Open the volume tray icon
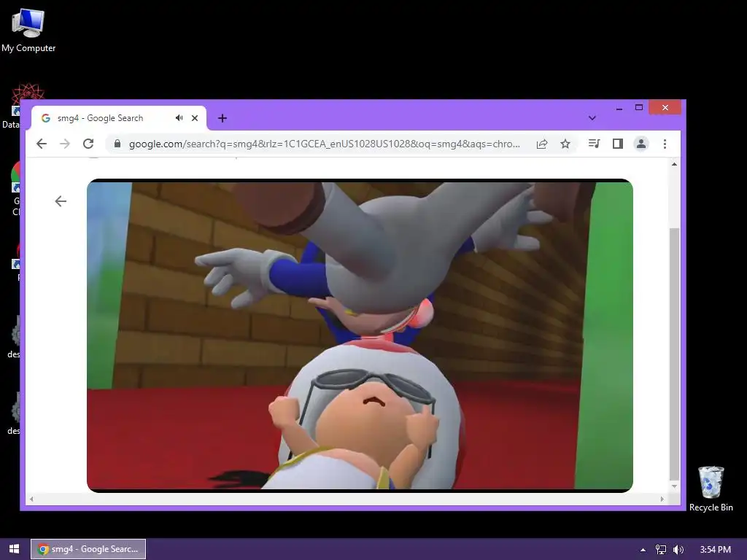This screenshot has height=560, width=747. coord(678,550)
